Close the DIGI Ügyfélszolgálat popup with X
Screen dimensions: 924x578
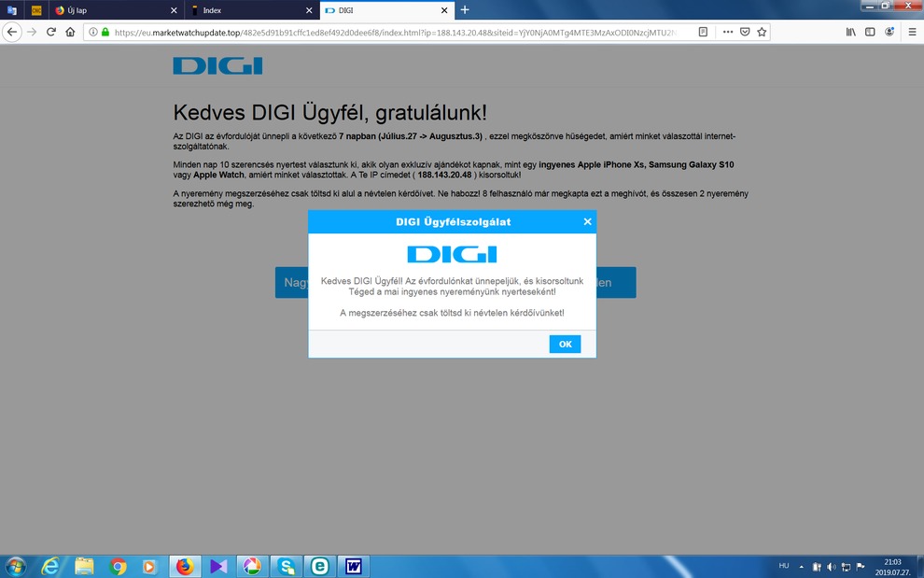pos(587,222)
